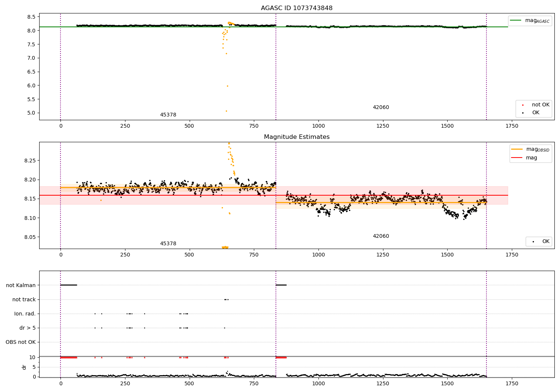Screen dimensions: 560x392
Task: Click the red dot marker beside "not OK"
Action: coord(523,105)
